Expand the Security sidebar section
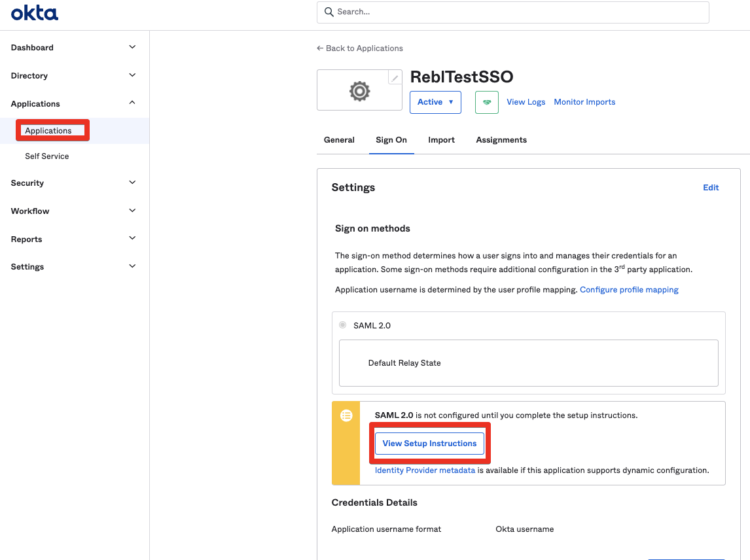Image resolution: width=750 pixels, height=560 pixels. 74,183
